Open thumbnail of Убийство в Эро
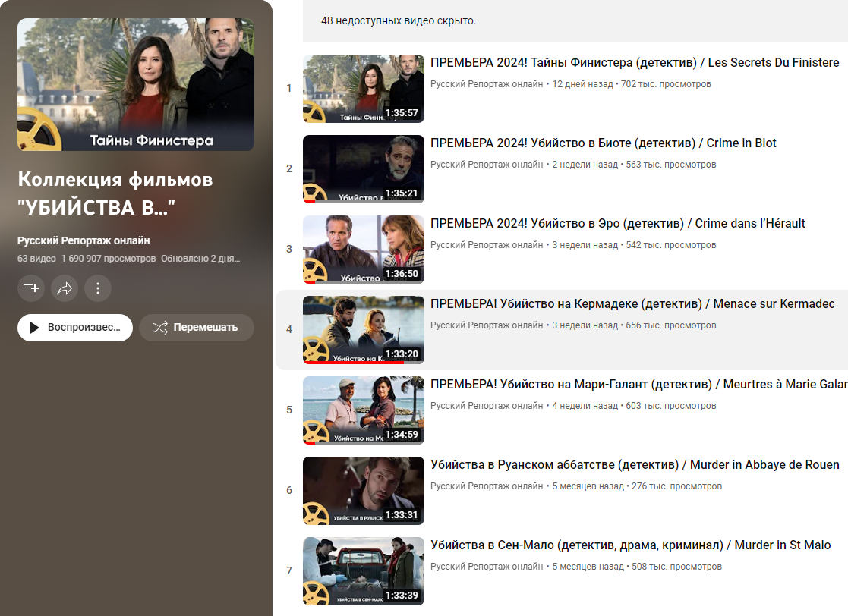848x616 pixels. tap(363, 249)
